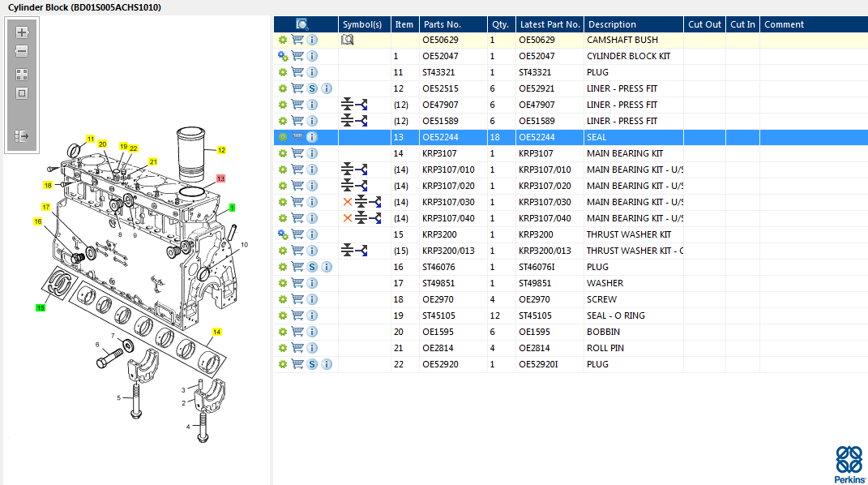Select callout 21 on the diagram
This screenshot has height=485, width=868.
(153, 161)
